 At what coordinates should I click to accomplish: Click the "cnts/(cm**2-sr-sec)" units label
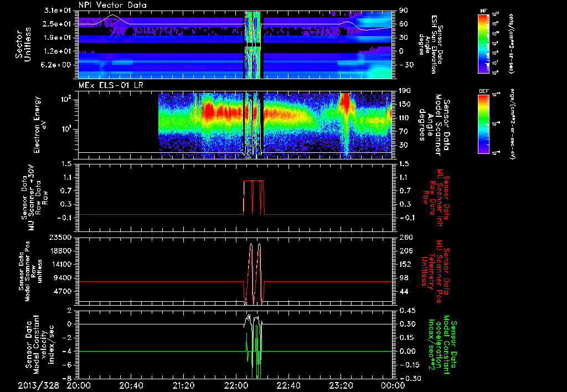[x=511, y=43]
